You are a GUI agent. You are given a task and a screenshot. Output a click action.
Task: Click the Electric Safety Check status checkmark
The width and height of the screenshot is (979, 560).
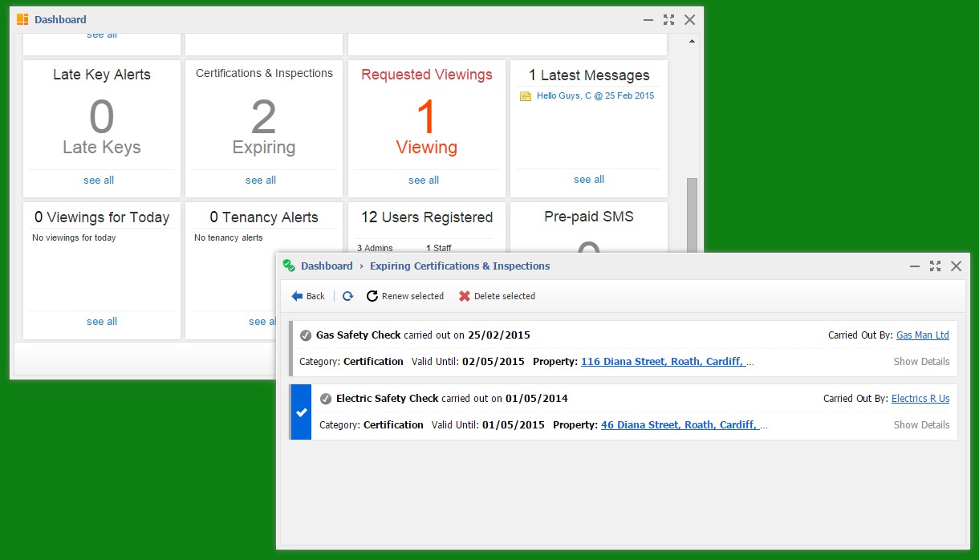326,399
